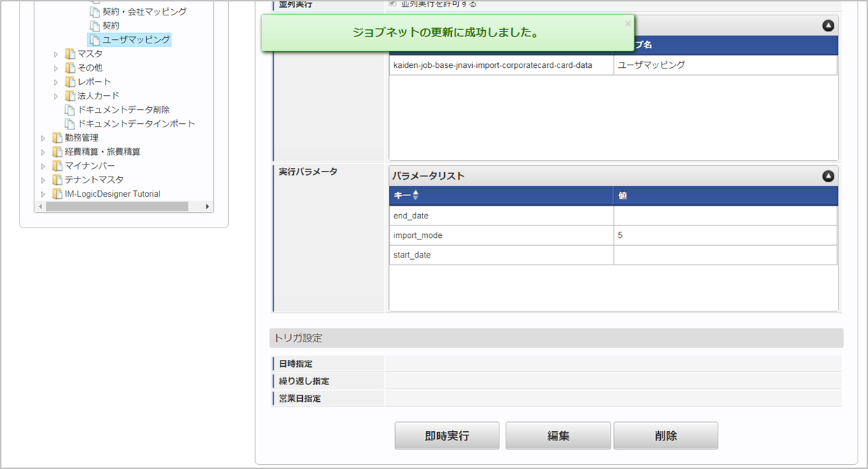
Task: Open the ドキュメントデータ削除 jobnet
Action: [124, 110]
